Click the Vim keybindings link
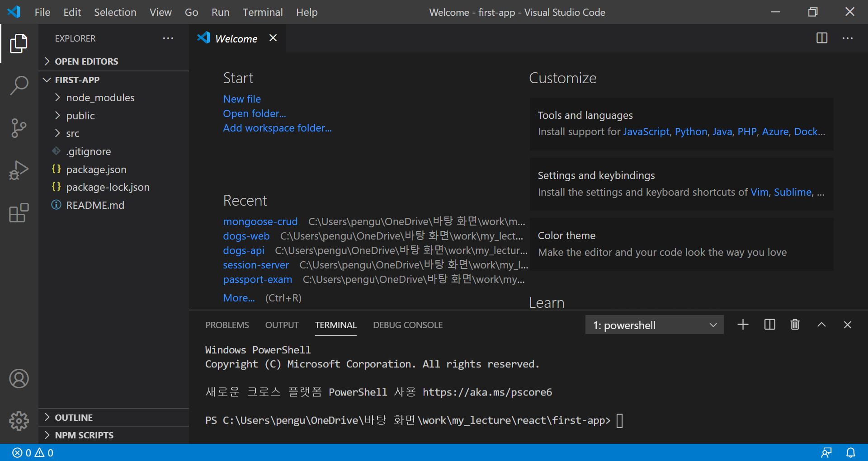 (x=759, y=192)
